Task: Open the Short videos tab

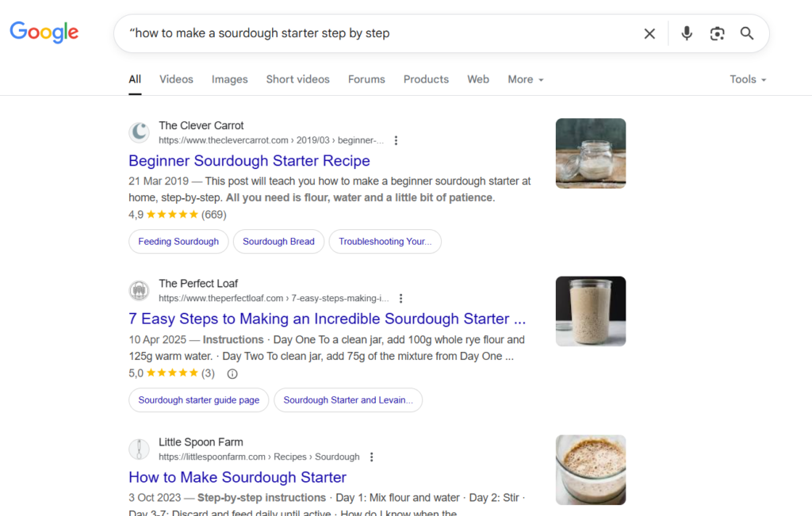Action: pos(298,79)
